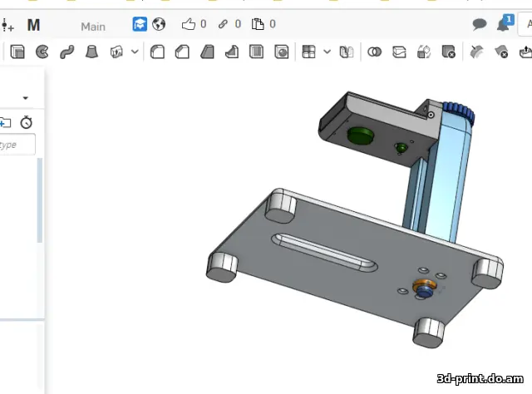
Task: Select the Rib tool
Action: (232, 52)
